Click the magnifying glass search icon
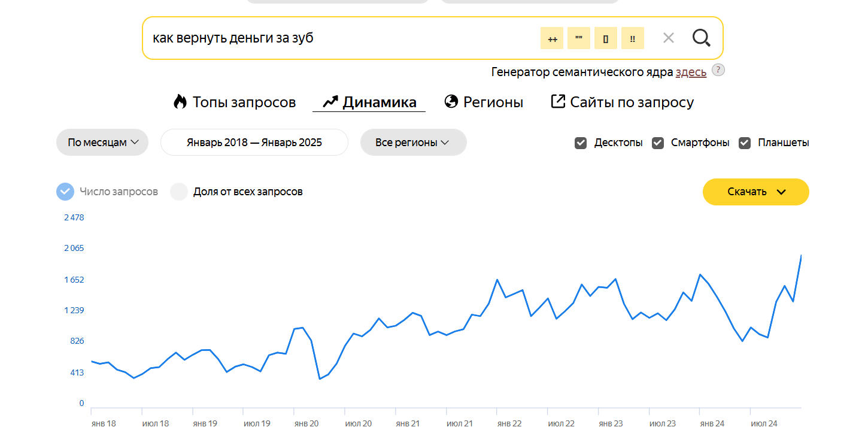This screenshot has width=868, height=433. click(701, 38)
